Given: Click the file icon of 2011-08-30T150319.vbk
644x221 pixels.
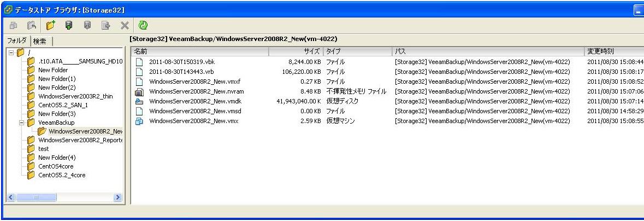Looking at the screenshot, I should (x=139, y=62).
